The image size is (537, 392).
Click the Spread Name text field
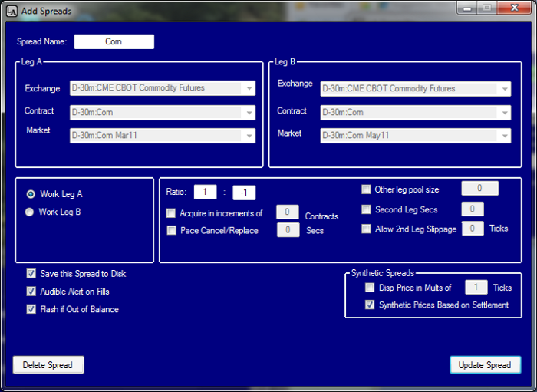(x=114, y=41)
